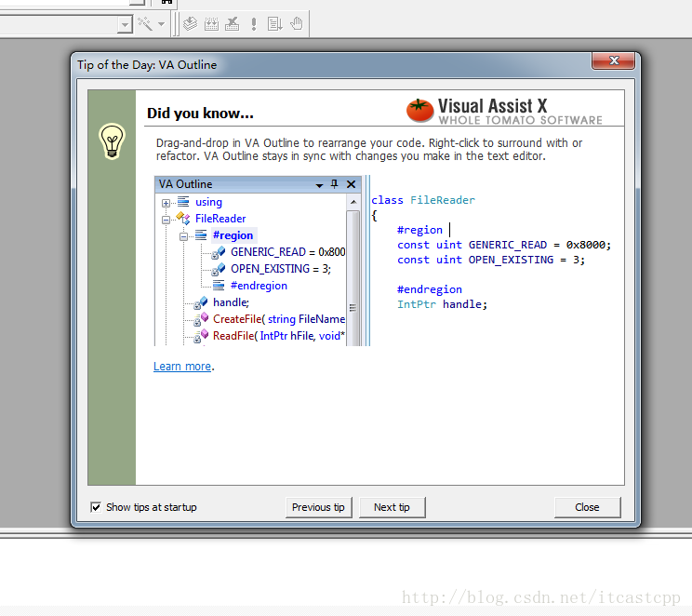This screenshot has width=692, height=616.
Task: Select GENERIC_READ = 0x800 outline entry
Action: click(x=287, y=252)
